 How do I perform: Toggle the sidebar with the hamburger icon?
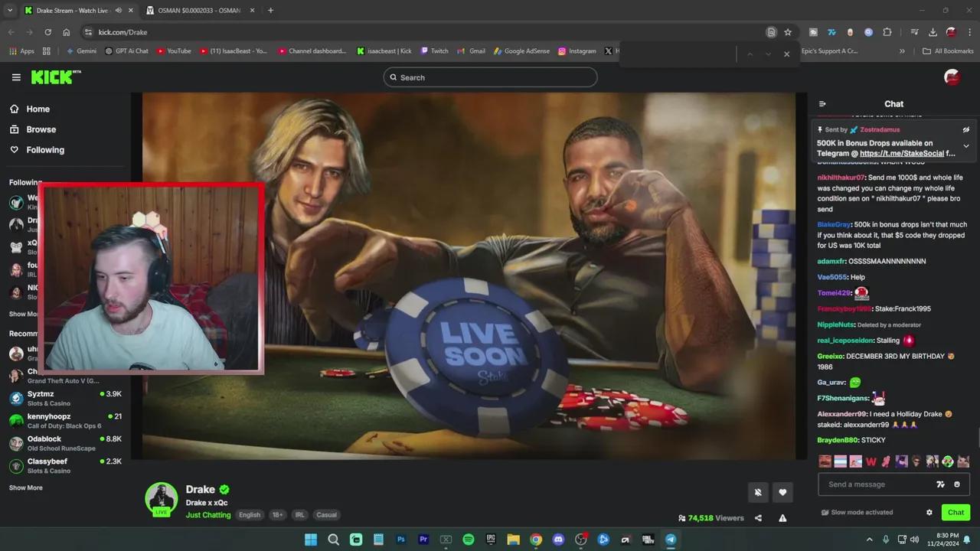[16, 77]
